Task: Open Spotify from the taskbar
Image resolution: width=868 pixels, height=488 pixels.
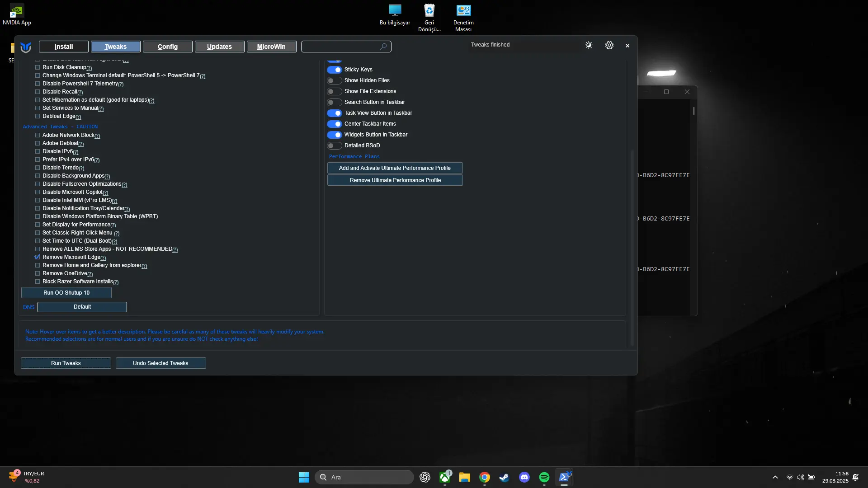Action: [x=544, y=477]
